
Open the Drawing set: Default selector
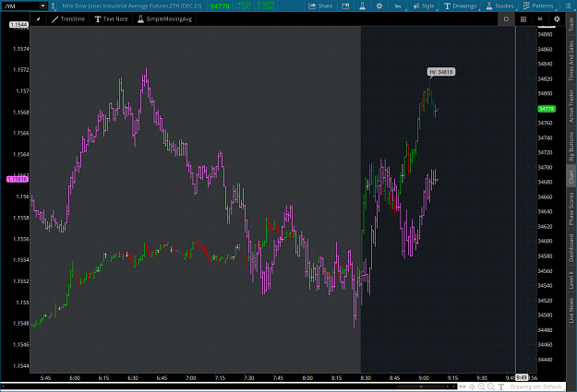point(535,386)
